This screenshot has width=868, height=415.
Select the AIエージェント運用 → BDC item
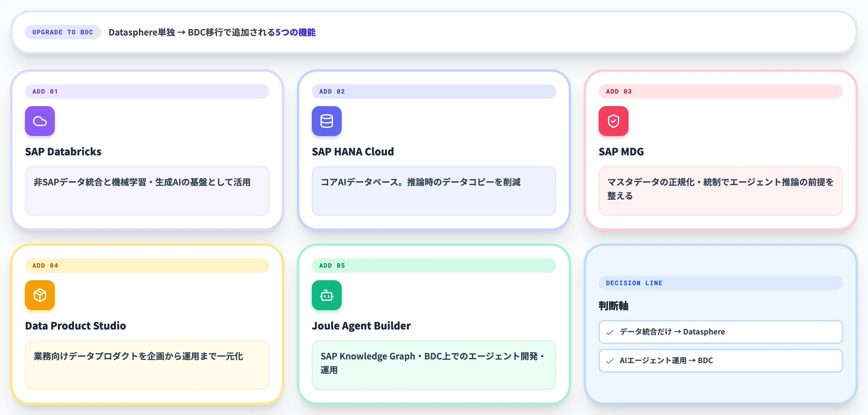(721, 360)
